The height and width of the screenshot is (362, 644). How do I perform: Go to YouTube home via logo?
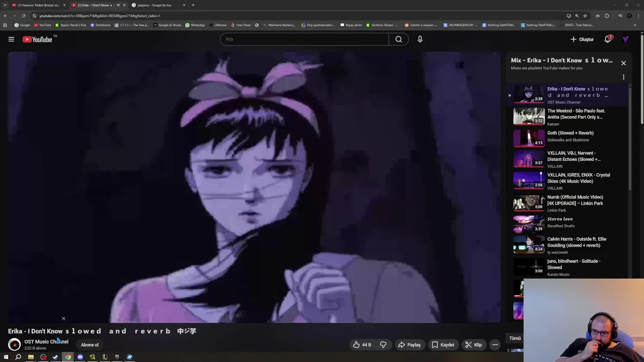[37, 39]
